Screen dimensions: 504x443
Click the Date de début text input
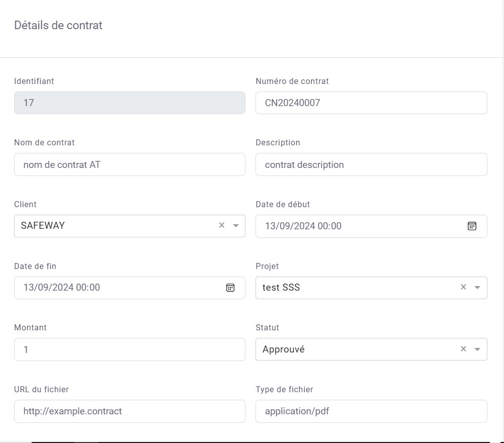coord(352,226)
